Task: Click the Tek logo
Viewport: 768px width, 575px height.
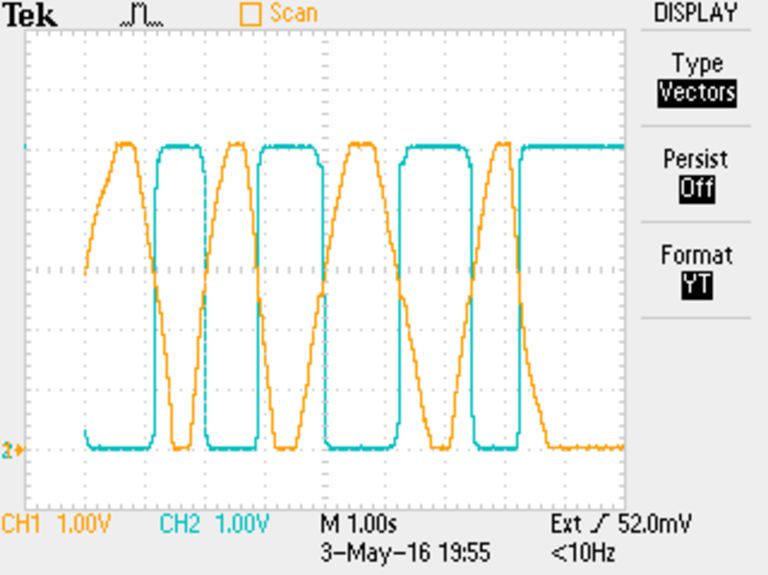Action: point(32,15)
